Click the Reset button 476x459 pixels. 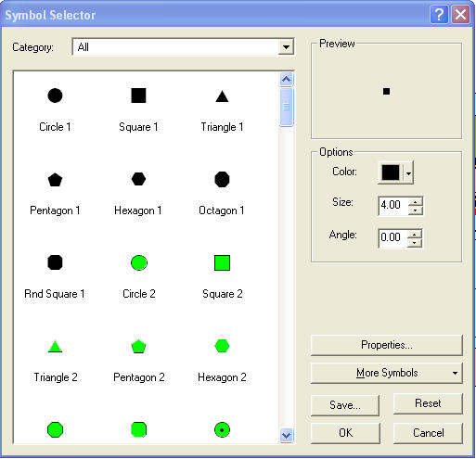[428, 403]
